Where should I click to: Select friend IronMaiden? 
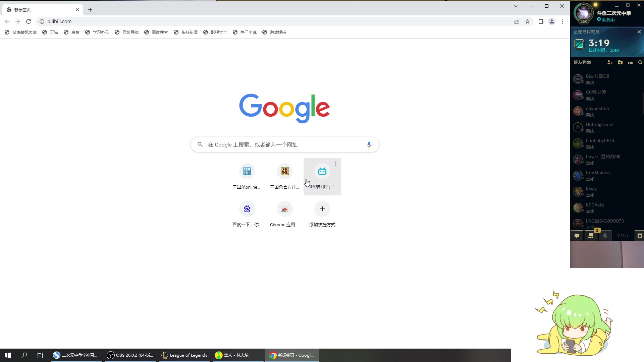606,176
